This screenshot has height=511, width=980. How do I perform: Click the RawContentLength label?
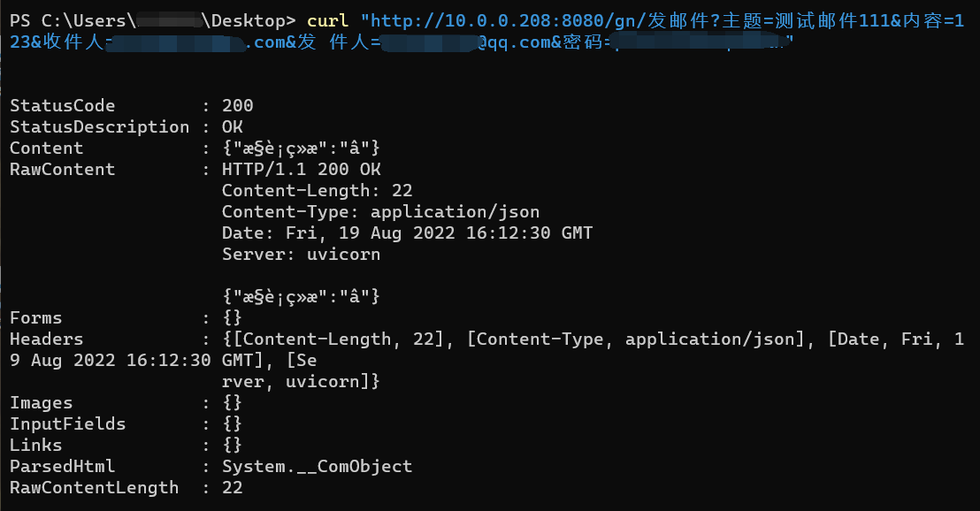(94, 487)
